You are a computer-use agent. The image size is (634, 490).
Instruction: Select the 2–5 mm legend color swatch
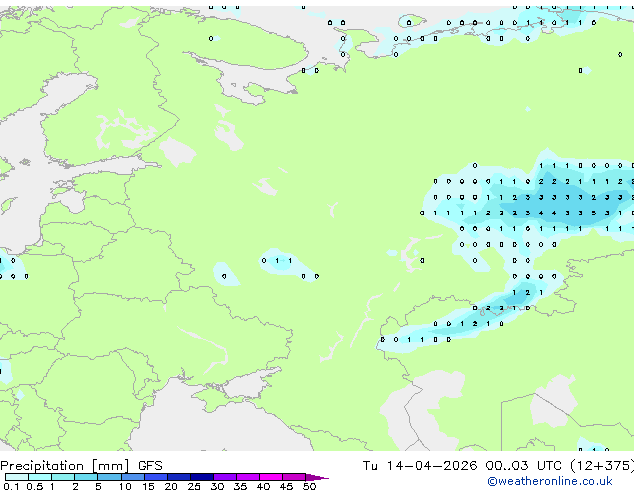click(x=86, y=477)
